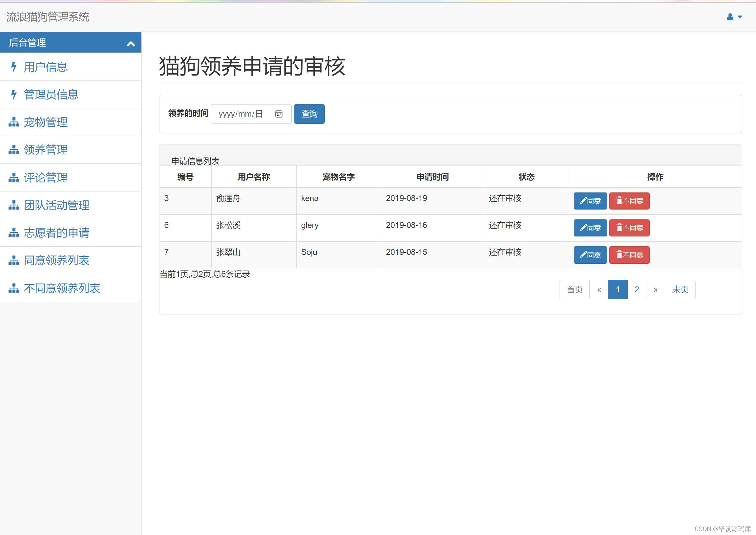Click the sitemap icon beside 志愿者的申请

pos(14,233)
